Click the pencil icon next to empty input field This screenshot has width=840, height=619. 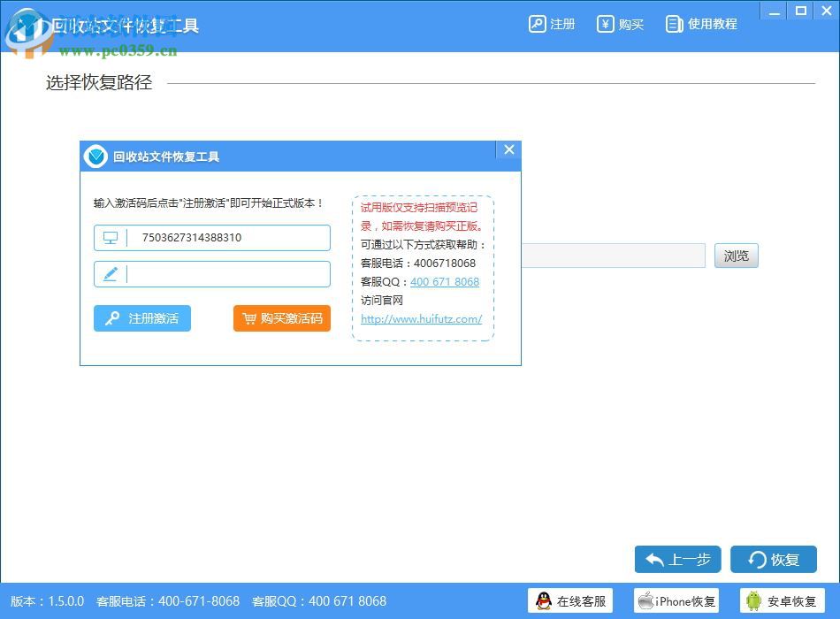click(111, 274)
